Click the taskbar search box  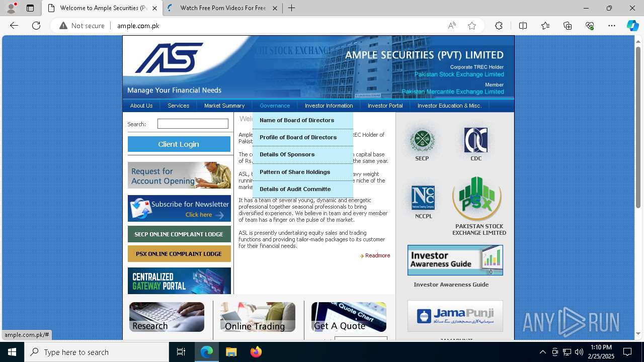pos(97,352)
